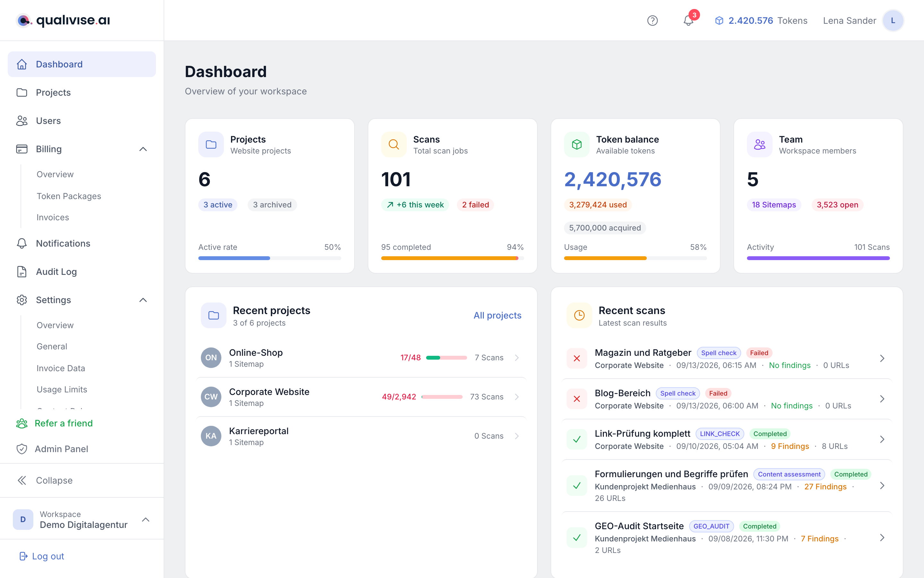Open GEO-Audit Startseite scan chevron
This screenshot has height=578, width=924.
[x=882, y=538]
